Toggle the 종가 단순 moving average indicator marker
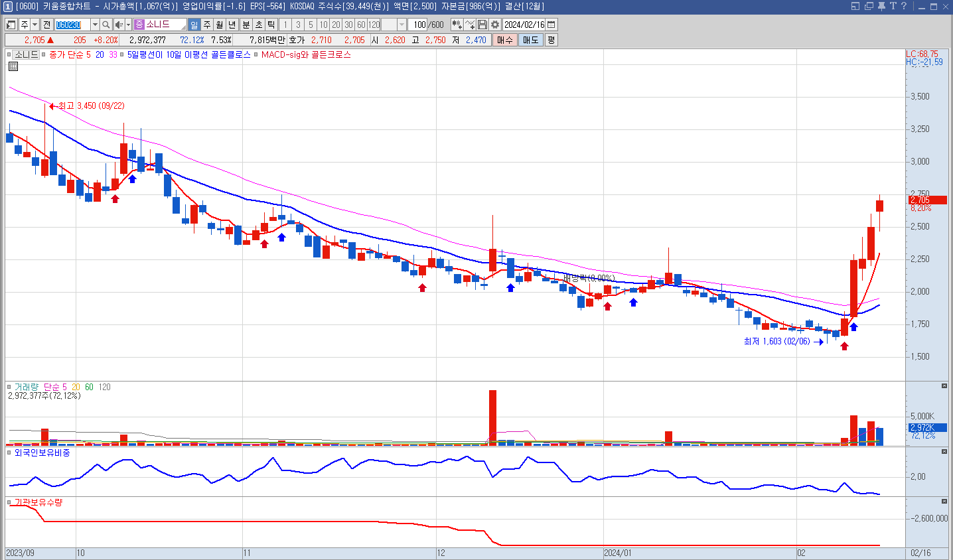This screenshot has width=953, height=560. [x=45, y=54]
